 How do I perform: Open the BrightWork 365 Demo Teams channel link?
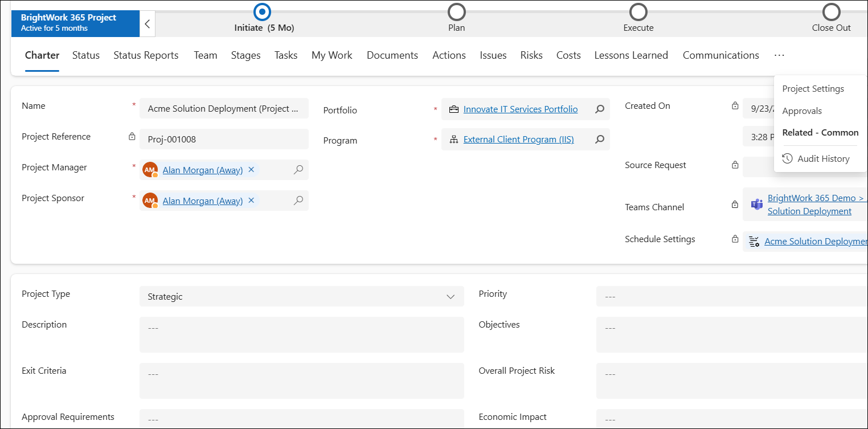tap(817, 205)
